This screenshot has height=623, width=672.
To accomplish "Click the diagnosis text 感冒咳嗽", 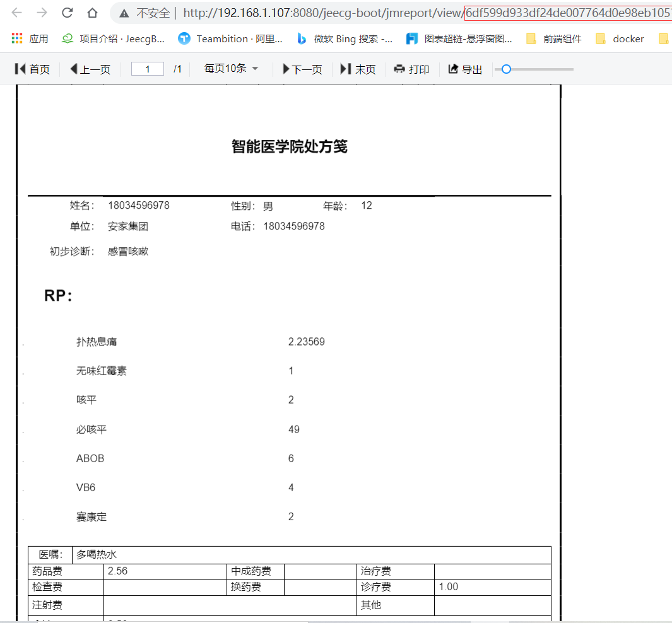I will click(x=128, y=252).
